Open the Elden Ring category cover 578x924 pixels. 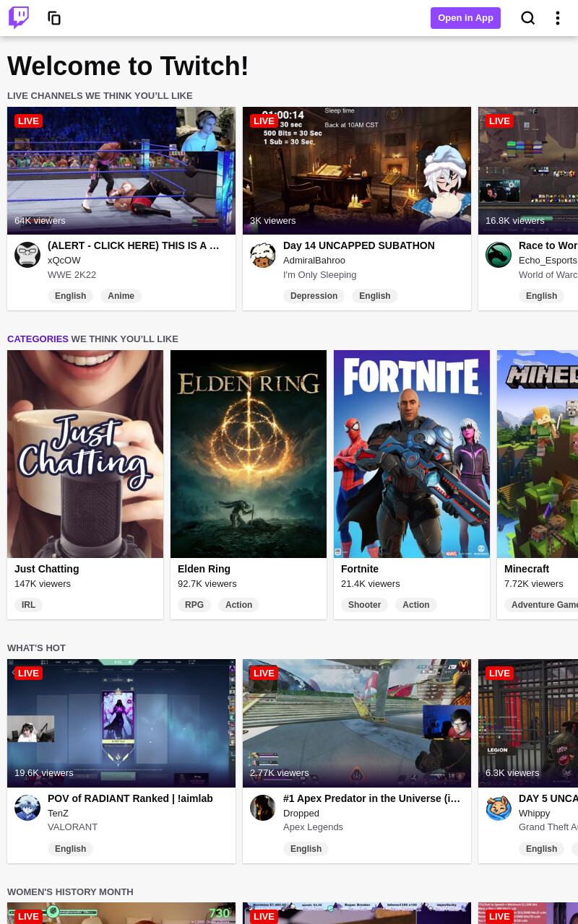tap(249, 454)
